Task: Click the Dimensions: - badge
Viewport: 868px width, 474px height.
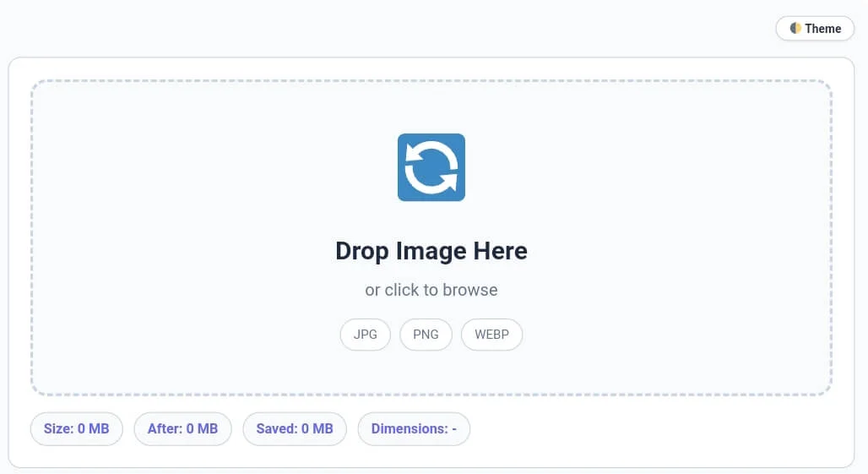Action: 414,428
